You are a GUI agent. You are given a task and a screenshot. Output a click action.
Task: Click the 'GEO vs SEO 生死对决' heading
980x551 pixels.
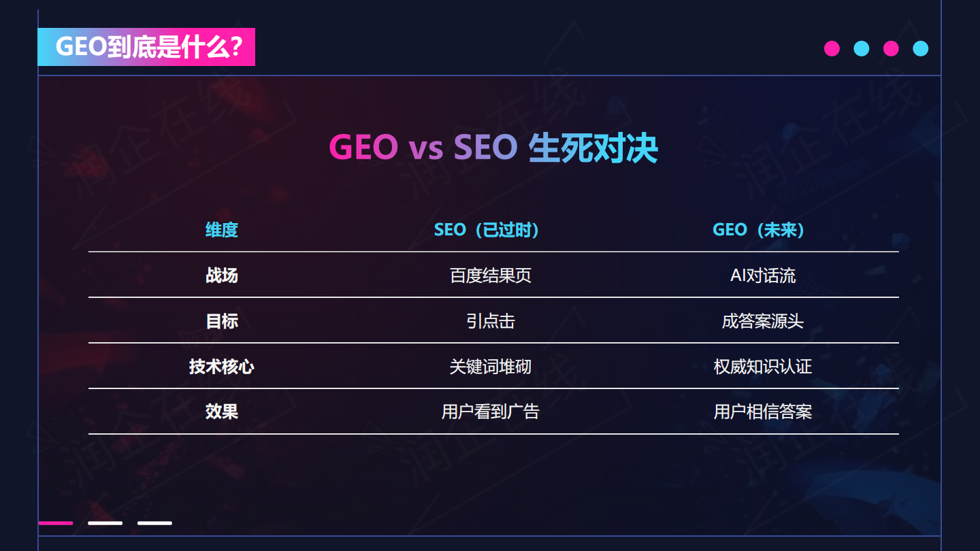click(x=493, y=148)
